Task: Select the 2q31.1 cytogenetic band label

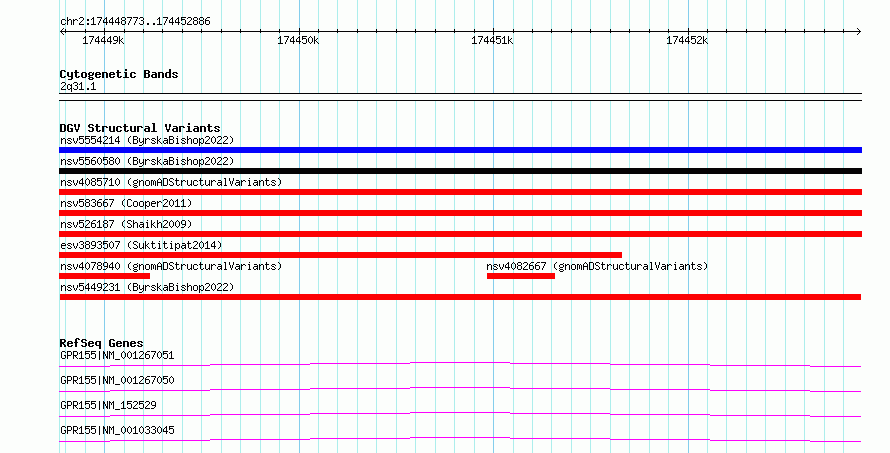Action: coord(78,86)
